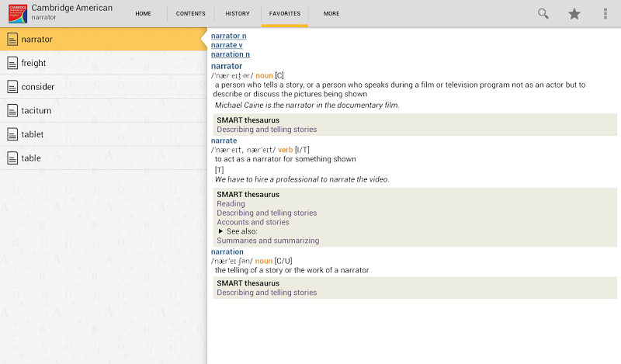The height and width of the screenshot is (364, 621).
Task: Open the Reading thesaurus topic
Action: pos(231,203)
